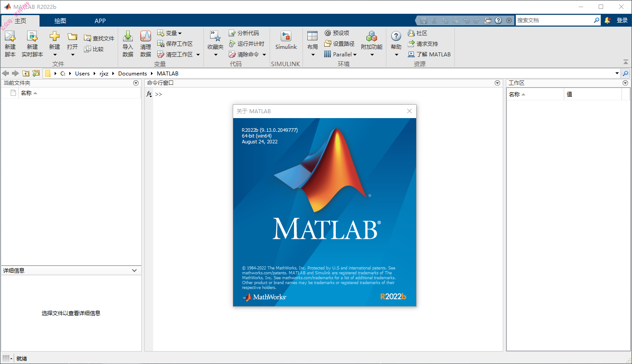Open 打开 dropdown arrow
This screenshot has height=364, width=632.
tap(72, 55)
